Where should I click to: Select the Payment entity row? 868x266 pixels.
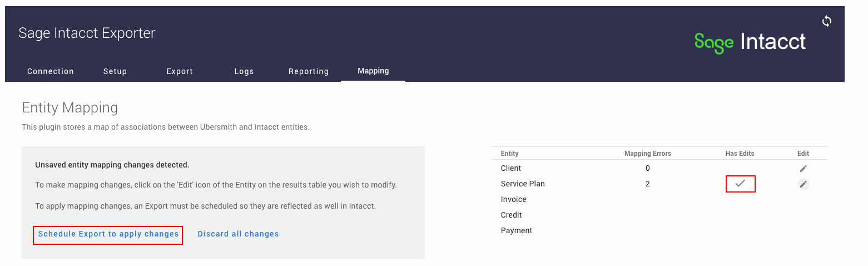point(660,230)
